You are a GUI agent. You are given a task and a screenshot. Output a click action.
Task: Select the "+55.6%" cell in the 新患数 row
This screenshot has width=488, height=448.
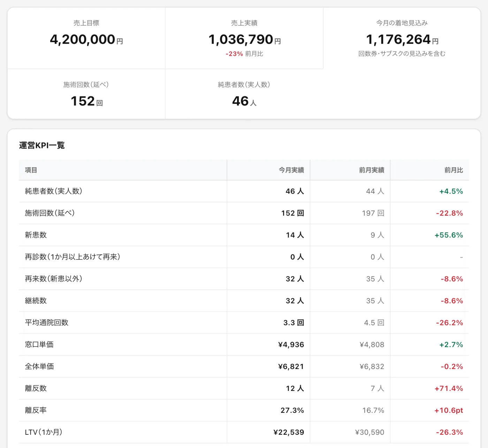click(449, 235)
